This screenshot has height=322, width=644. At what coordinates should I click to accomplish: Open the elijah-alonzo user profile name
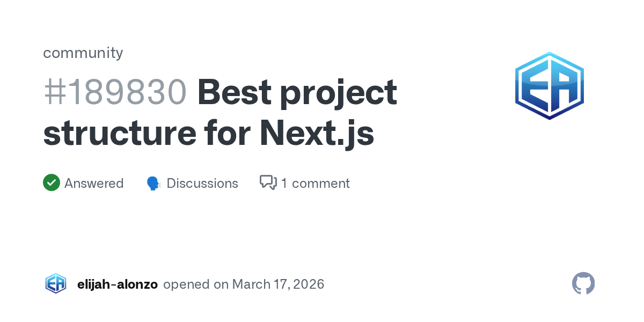[118, 284]
